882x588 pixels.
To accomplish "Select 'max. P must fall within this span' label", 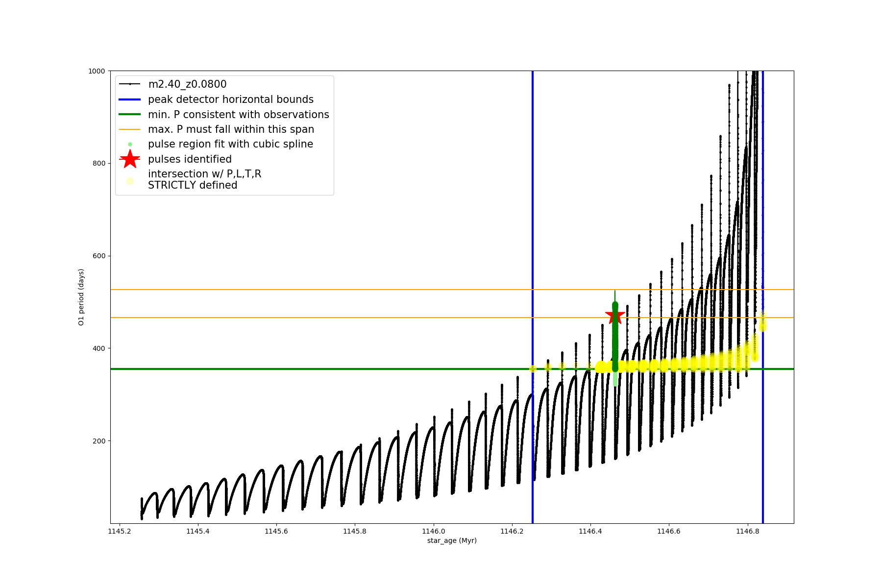I will 231,129.
